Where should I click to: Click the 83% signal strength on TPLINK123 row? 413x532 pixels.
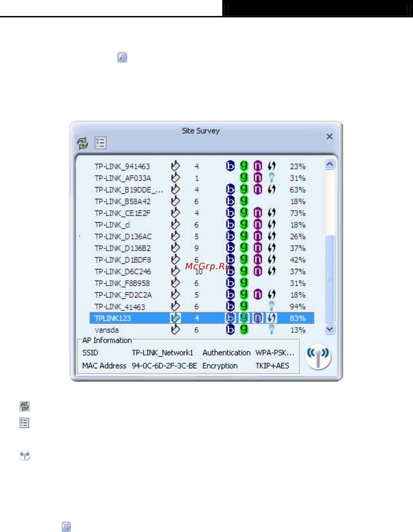(298, 318)
